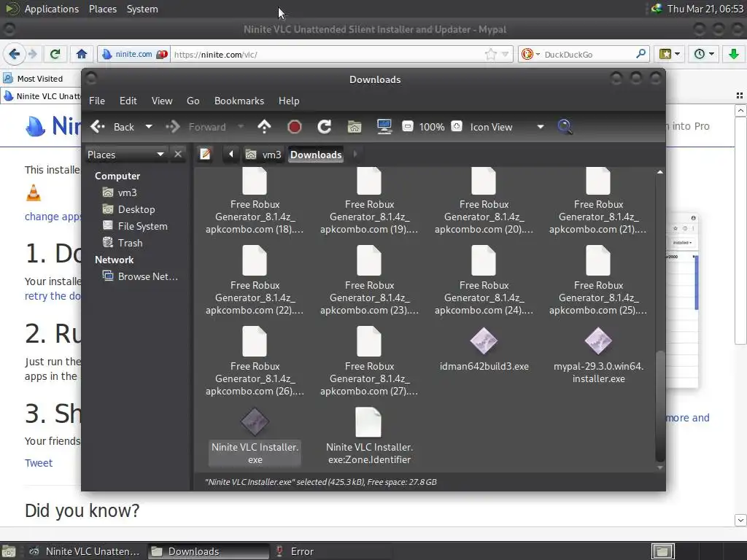This screenshot has width=747, height=560.
Task: Click the browser URL address field
Action: coord(327,54)
